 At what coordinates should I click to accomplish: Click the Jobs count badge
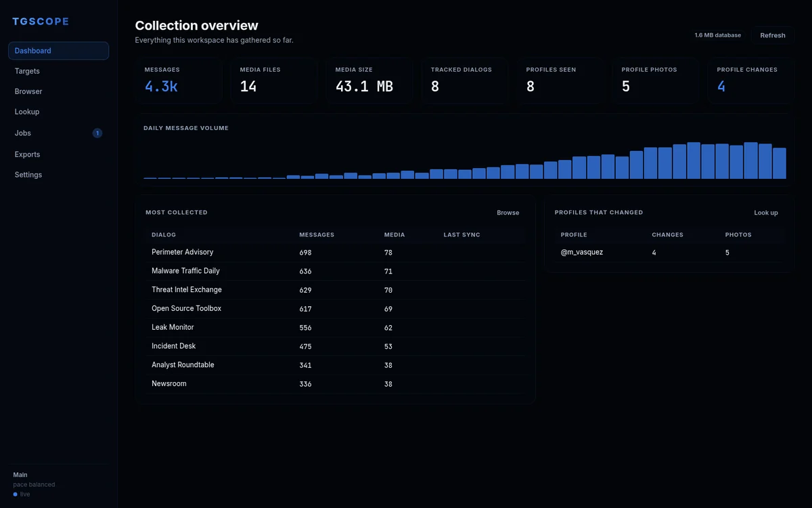pyautogui.click(x=97, y=133)
